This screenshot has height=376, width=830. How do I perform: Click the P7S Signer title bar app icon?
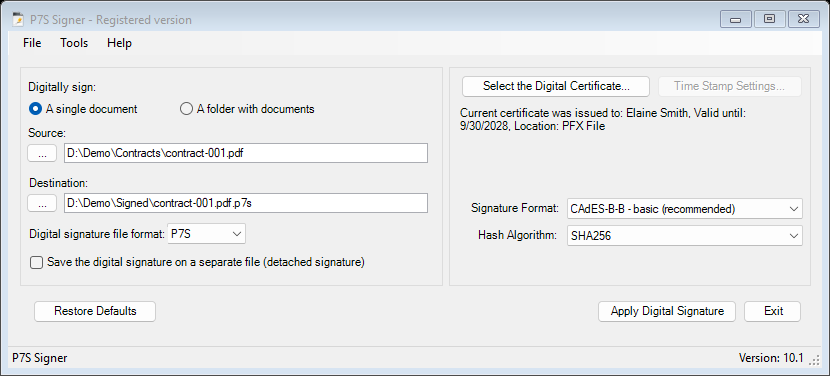click(x=18, y=20)
